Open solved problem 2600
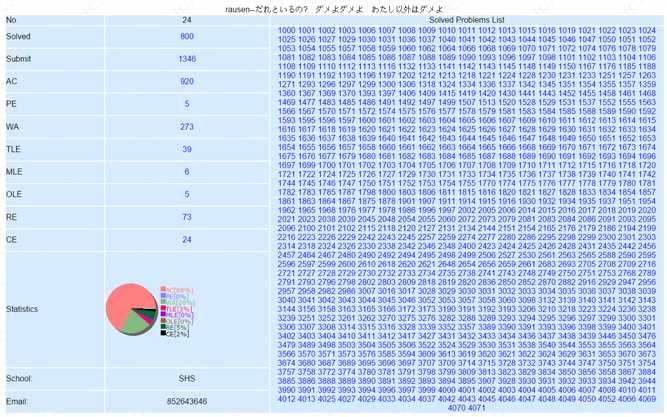The height and width of the screenshot is (417, 667). tap(347, 264)
